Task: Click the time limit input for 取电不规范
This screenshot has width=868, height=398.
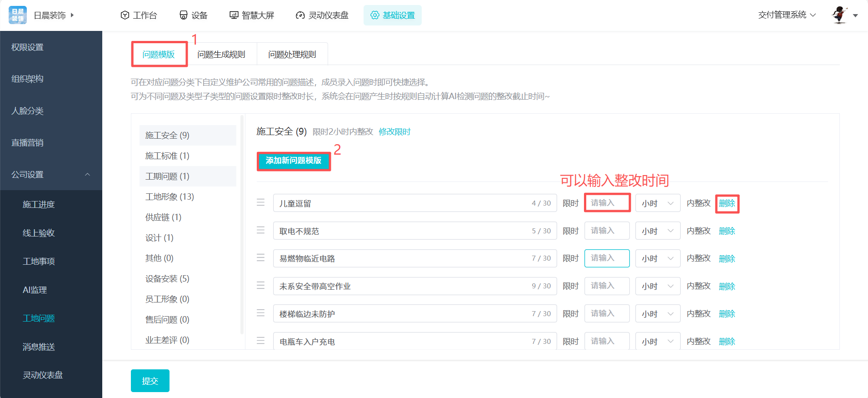Action: tap(607, 231)
